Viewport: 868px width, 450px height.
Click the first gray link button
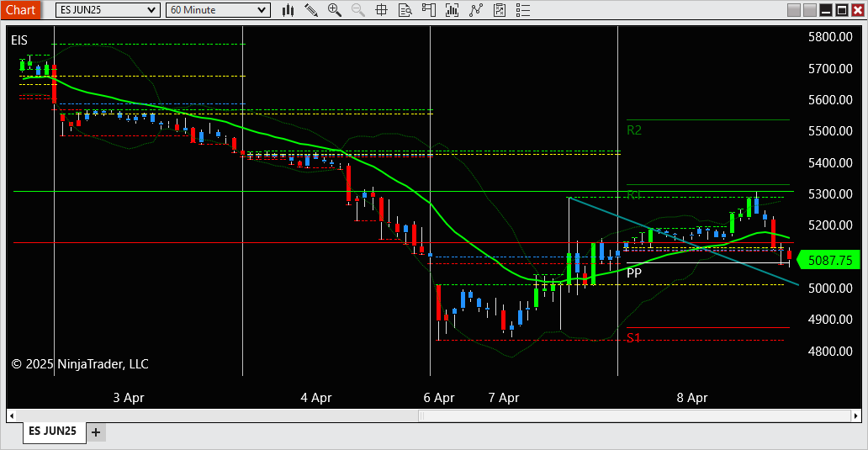pyautogui.click(x=794, y=10)
